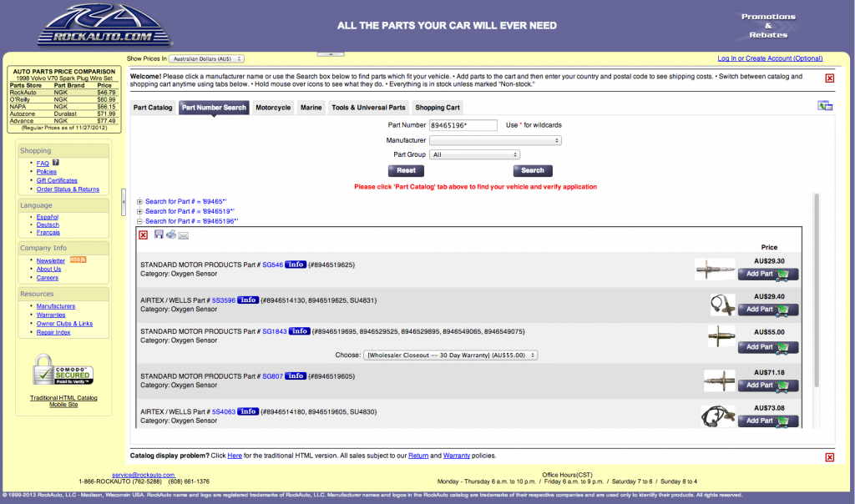Email the search results via envelope icon
The width and height of the screenshot is (855, 504).
pyautogui.click(x=184, y=235)
